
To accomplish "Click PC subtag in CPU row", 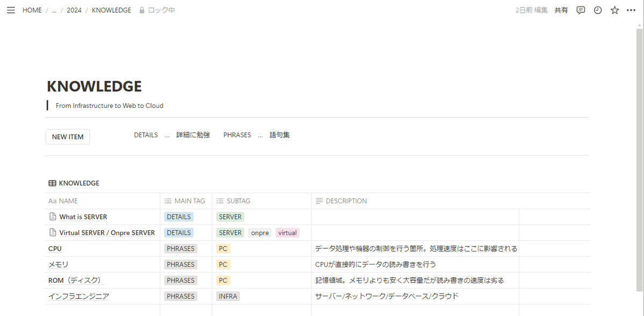I will [x=223, y=248].
